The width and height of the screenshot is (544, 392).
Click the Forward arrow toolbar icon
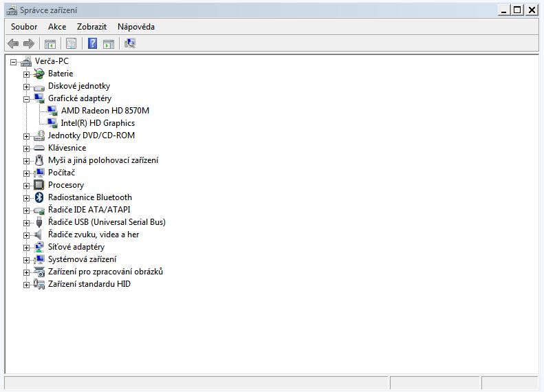(28, 44)
